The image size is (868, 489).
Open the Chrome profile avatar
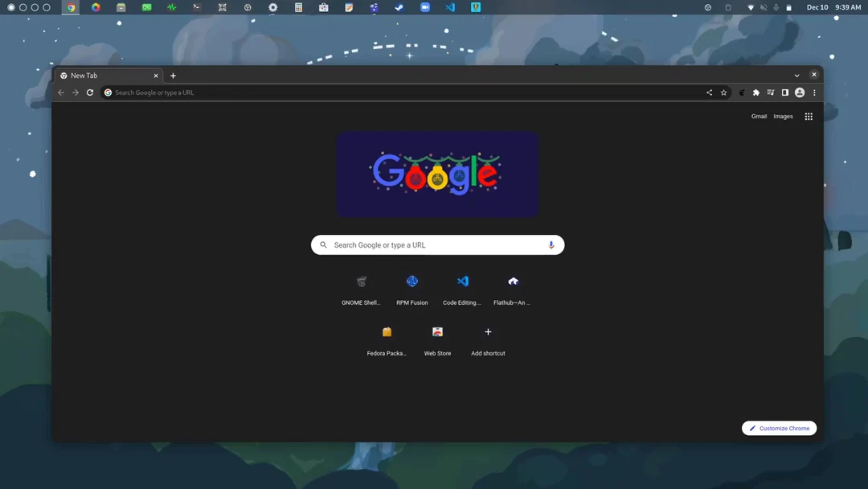[800, 92]
